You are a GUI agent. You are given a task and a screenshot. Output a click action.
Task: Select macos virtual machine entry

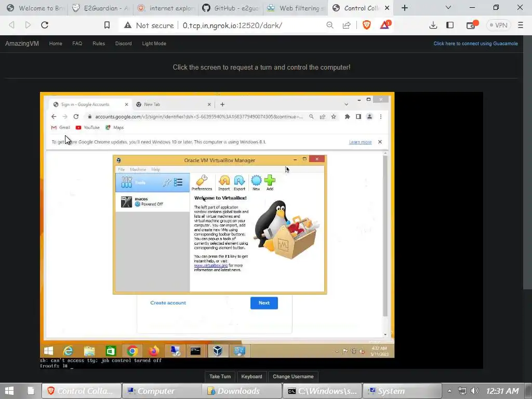click(x=152, y=202)
